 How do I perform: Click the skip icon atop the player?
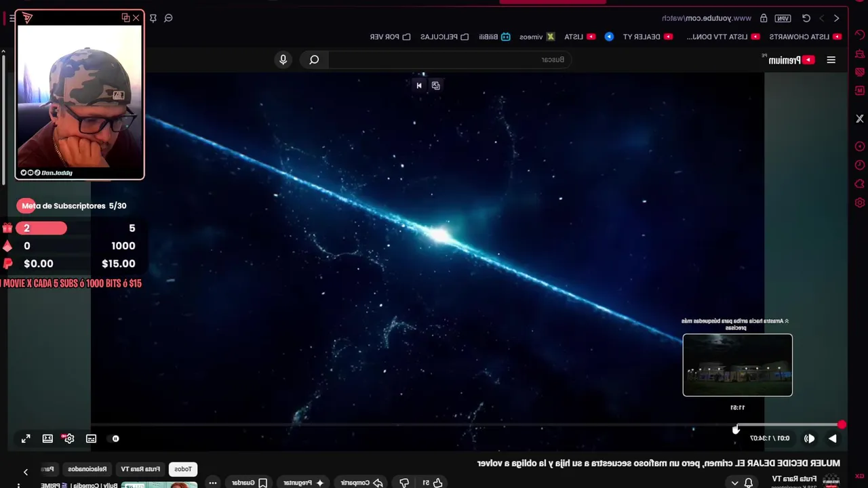coord(419,85)
